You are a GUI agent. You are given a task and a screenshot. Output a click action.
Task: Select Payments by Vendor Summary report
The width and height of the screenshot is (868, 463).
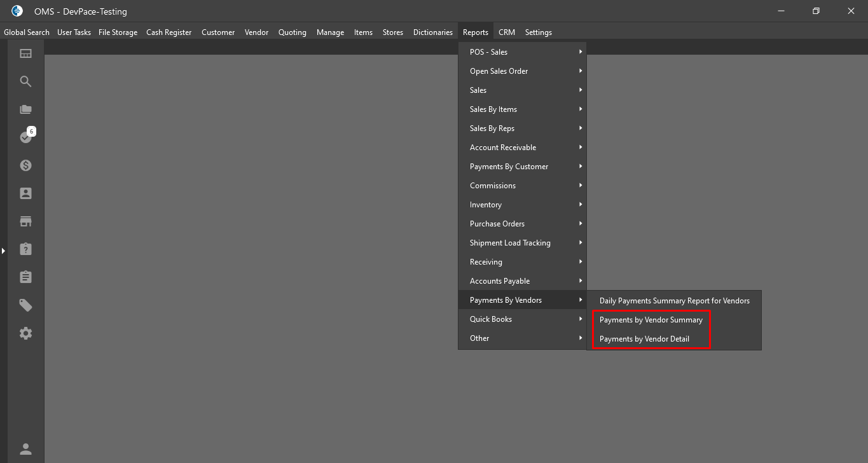651,320
